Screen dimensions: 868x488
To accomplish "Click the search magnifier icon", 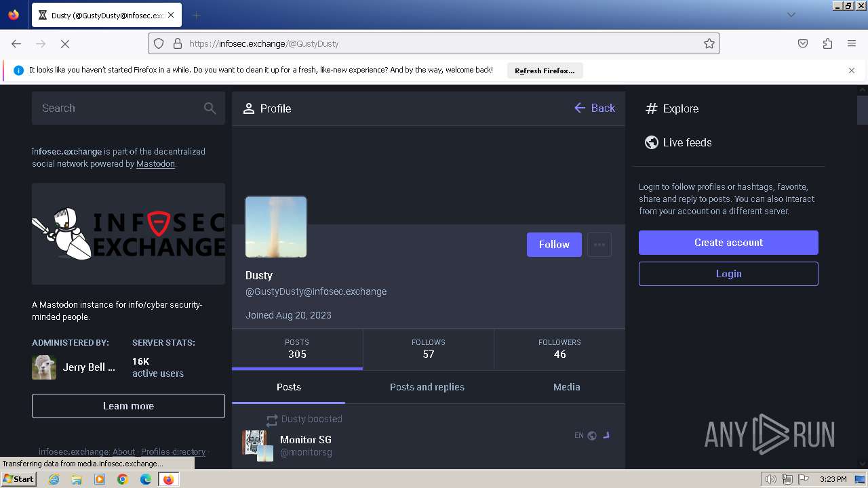I will [210, 108].
